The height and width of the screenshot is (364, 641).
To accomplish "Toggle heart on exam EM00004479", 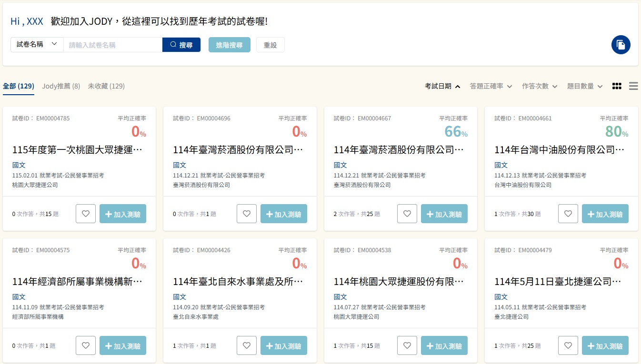I will click(x=568, y=346).
